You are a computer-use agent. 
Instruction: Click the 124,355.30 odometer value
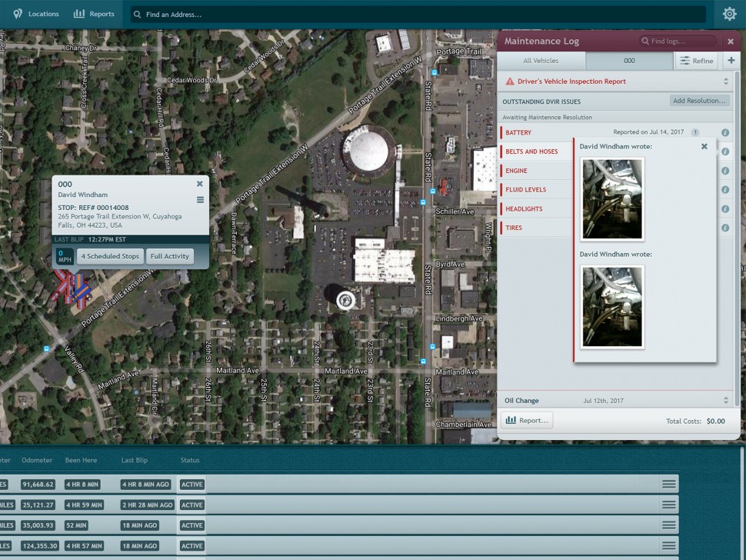pyautogui.click(x=39, y=545)
